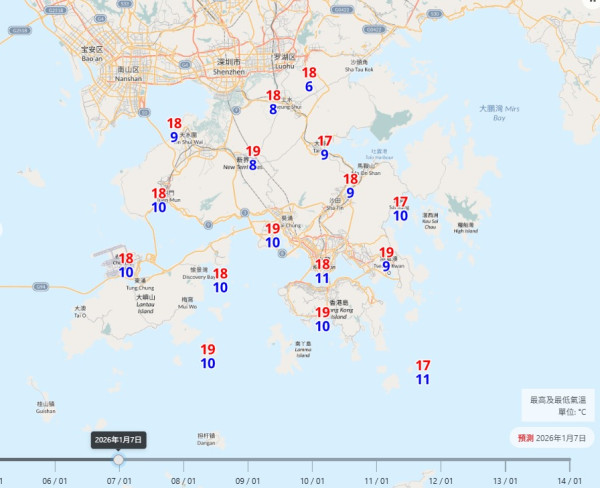Viewport: 600px width, 488px height.
Task: Click the Mui Wo 梅窩 label
Action: [x=188, y=303]
